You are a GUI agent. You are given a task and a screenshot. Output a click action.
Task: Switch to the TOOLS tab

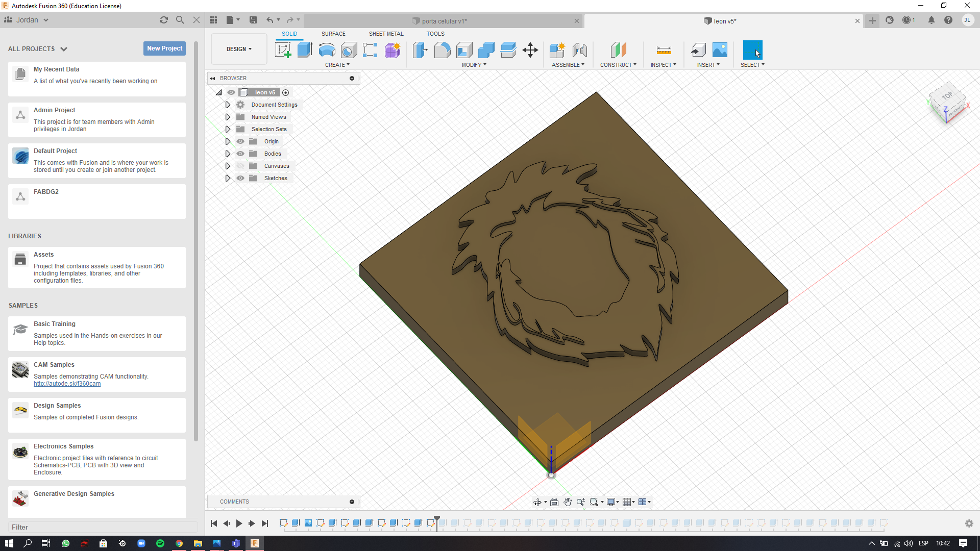435,34
